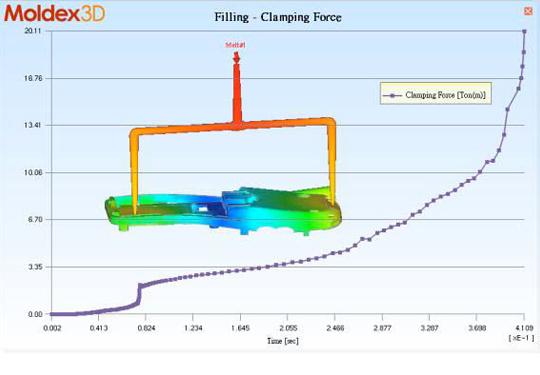Screen dimensions: 540x375
Task: Click the x-axis value 2.877
Action: pos(382,328)
